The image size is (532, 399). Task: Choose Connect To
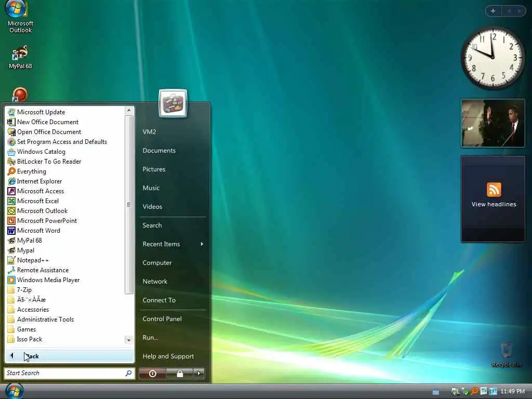[x=159, y=300]
